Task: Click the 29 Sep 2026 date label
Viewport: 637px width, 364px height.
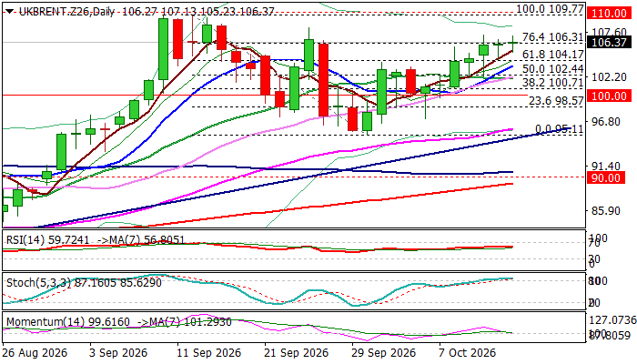Action: (x=383, y=353)
